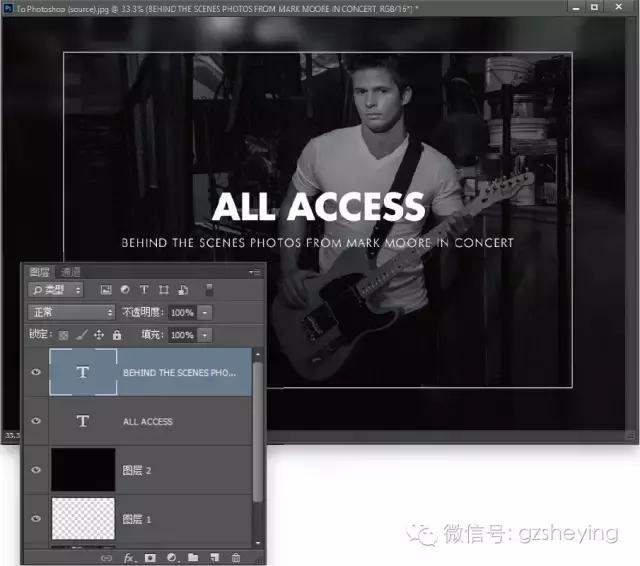Select the layer name 图层 1

tap(137, 519)
